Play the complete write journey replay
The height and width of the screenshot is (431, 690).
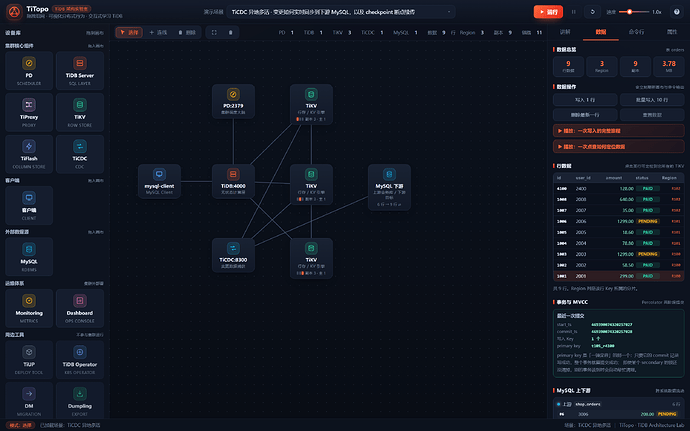tap(618, 131)
